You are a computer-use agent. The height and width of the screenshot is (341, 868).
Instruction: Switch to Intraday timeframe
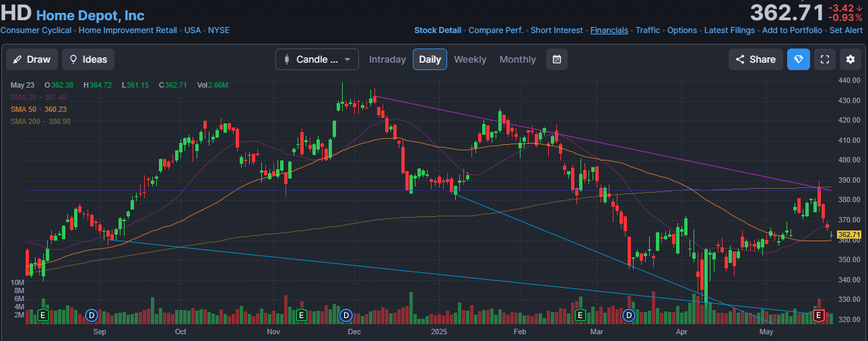click(387, 59)
